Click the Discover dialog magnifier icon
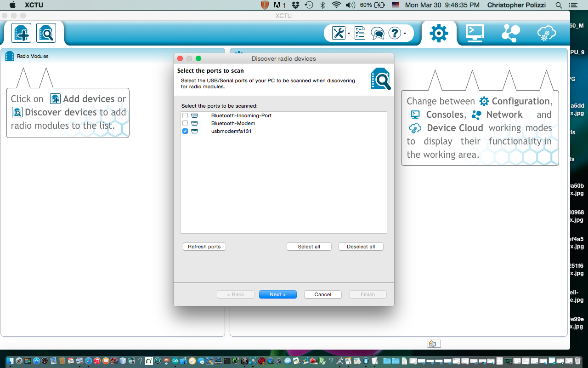This screenshot has height=368, width=588. (381, 79)
